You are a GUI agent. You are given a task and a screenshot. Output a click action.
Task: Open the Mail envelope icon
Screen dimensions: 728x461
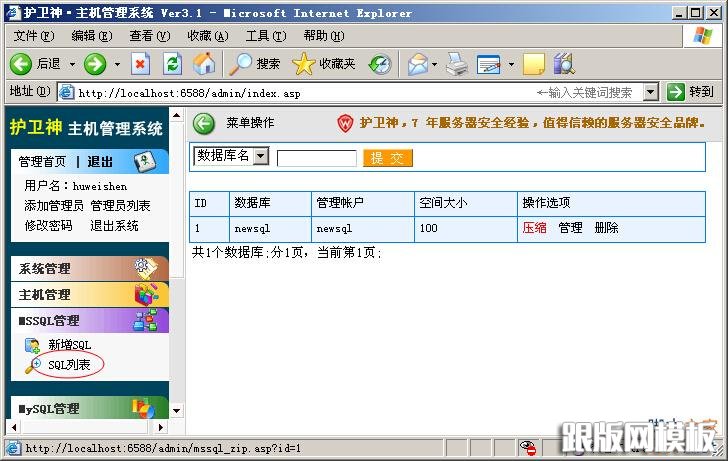tap(418, 65)
